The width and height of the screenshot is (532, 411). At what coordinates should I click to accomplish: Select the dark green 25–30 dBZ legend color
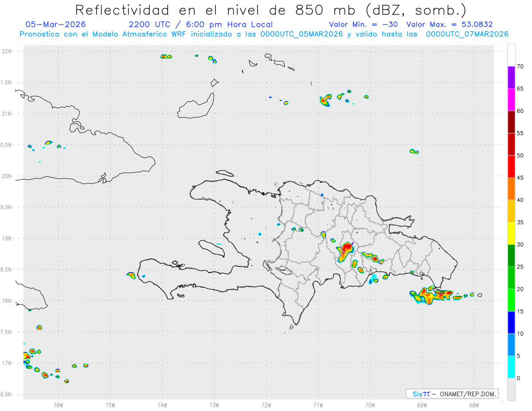tap(511, 255)
